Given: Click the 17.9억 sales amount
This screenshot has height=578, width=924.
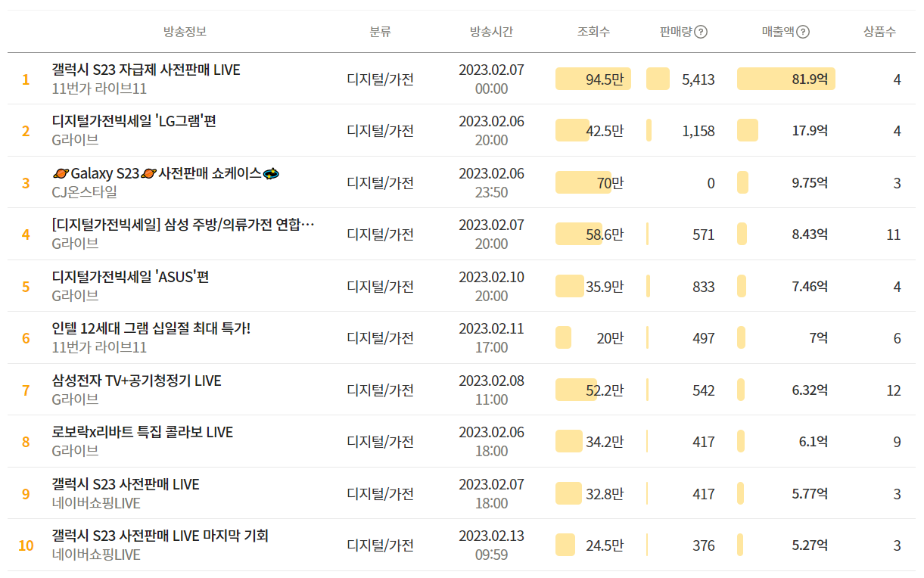Looking at the screenshot, I should pos(810,131).
